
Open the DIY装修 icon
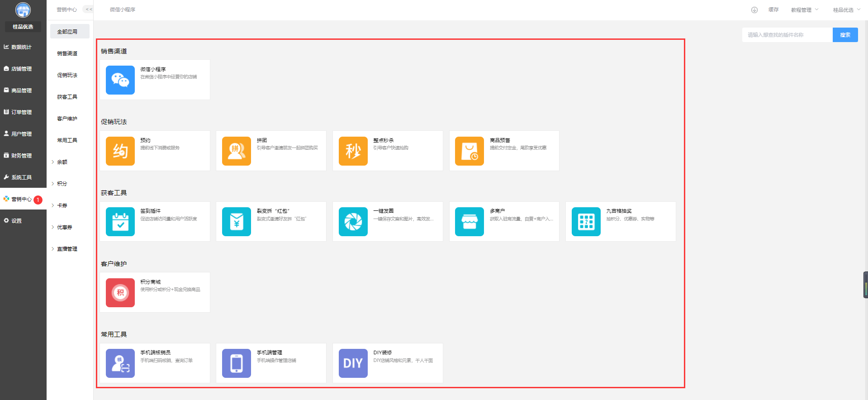pyautogui.click(x=353, y=363)
